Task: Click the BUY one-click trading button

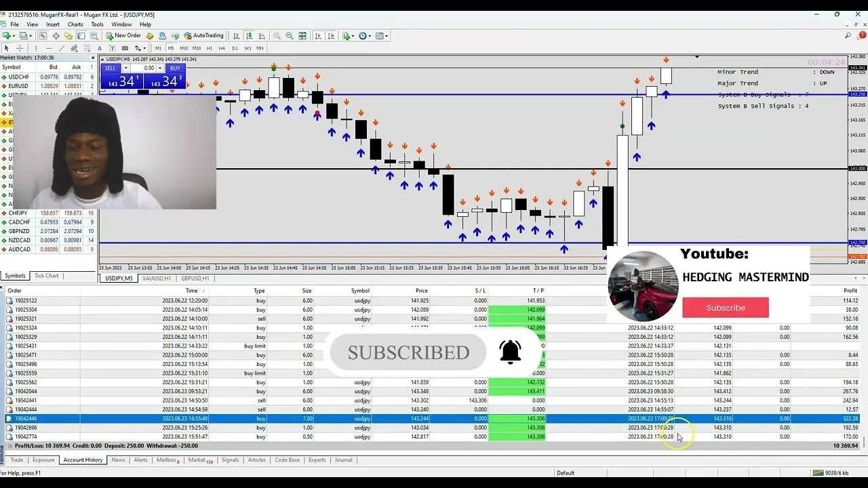Action: pyautogui.click(x=175, y=68)
